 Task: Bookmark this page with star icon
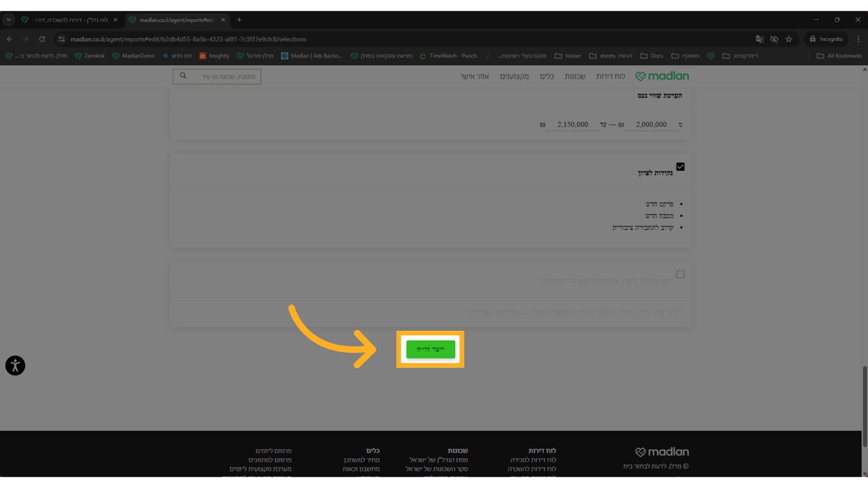coord(789,39)
